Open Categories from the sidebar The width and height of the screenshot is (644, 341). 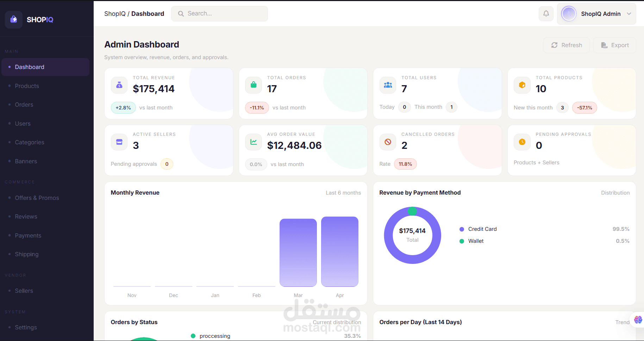coord(45,142)
